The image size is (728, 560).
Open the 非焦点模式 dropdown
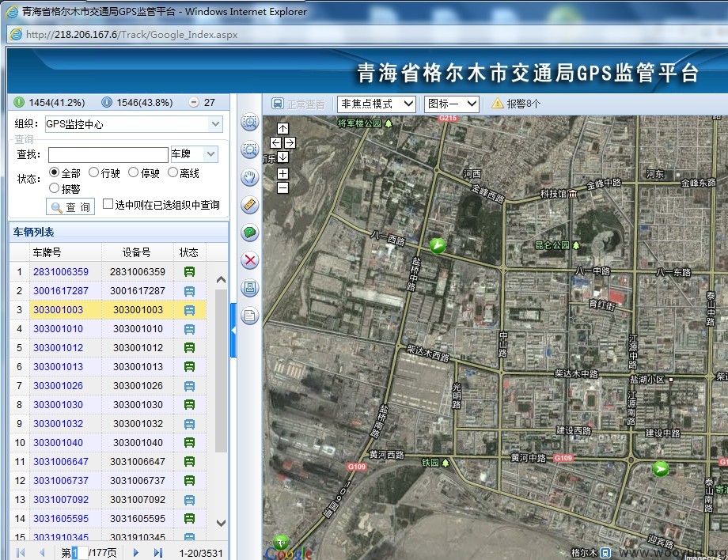point(376,104)
